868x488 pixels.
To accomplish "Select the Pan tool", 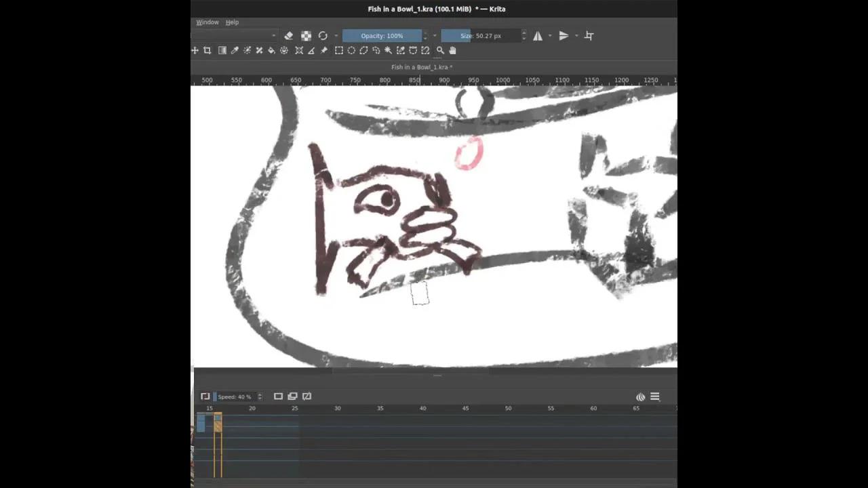I will pyautogui.click(x=452, y=50).
